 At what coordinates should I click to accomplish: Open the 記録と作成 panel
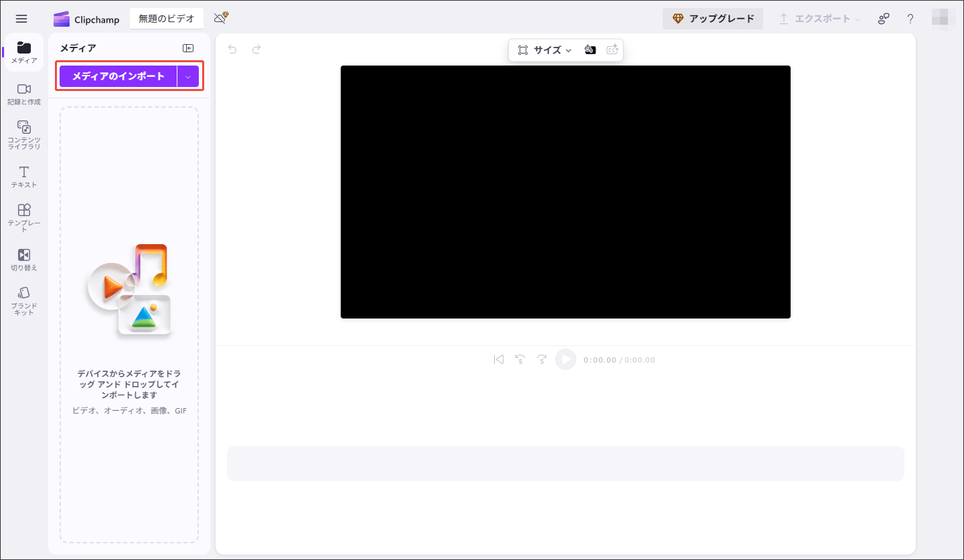23,94
